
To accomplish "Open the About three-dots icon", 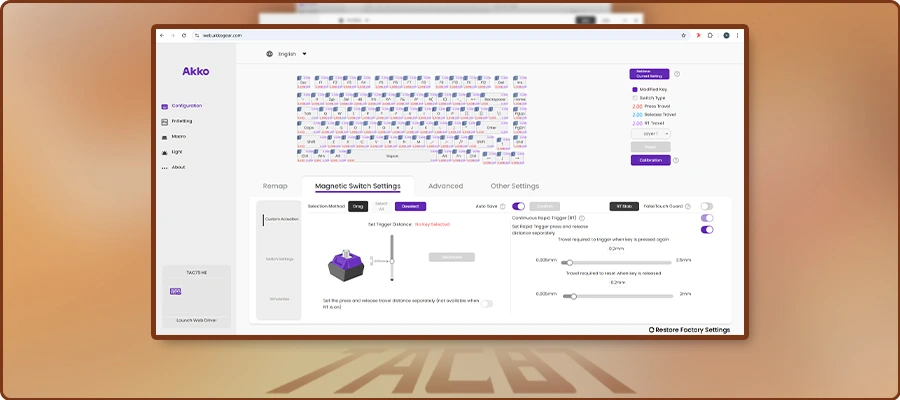I will [x=165, y=168].
